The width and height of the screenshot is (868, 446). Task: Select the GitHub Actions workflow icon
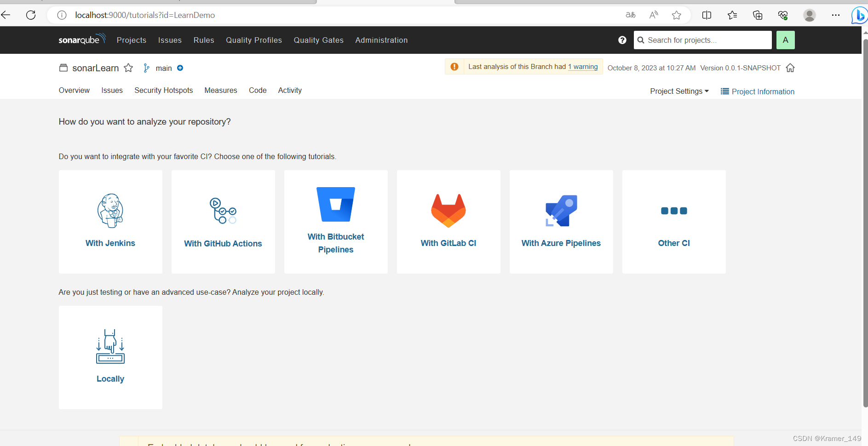pos(223,211)
